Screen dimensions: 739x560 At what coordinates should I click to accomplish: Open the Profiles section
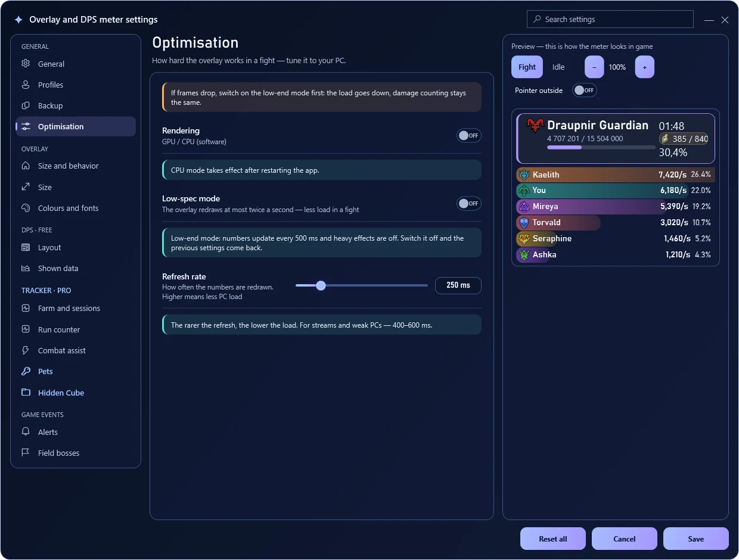76,85
